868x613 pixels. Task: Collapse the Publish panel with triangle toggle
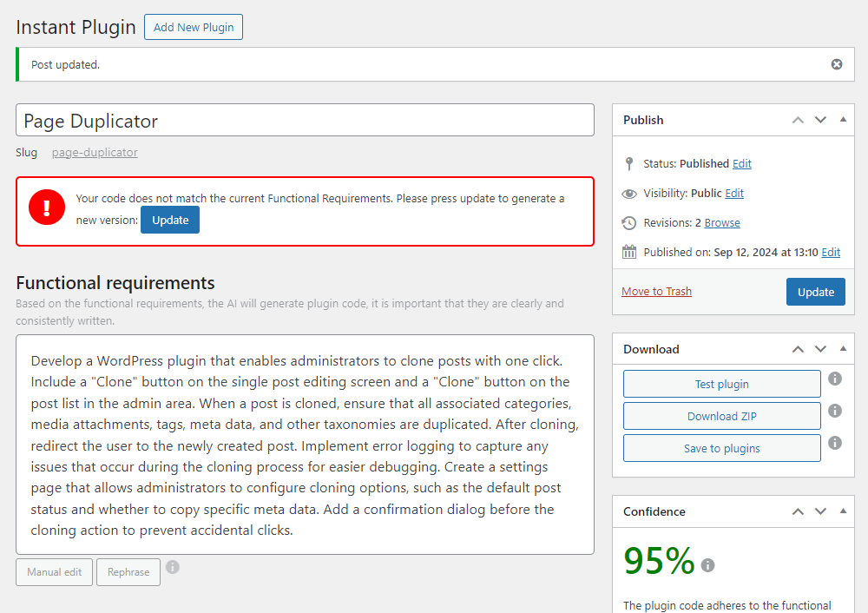[x=843, y=120]
